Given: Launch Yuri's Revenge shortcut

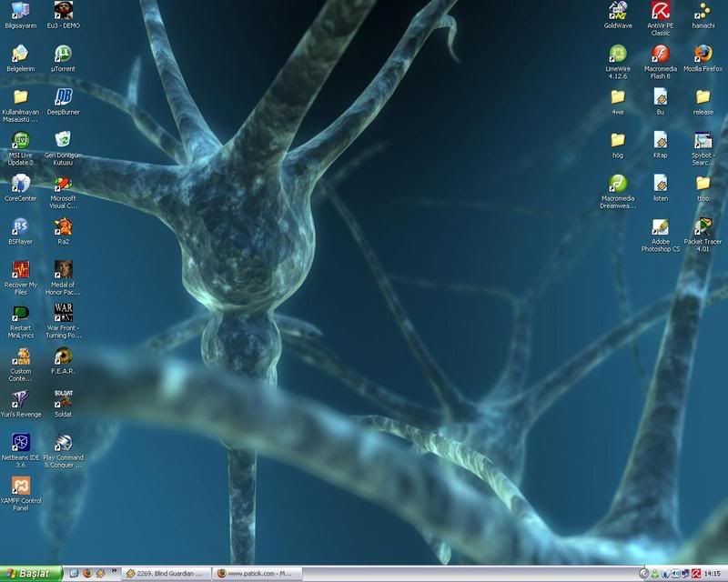Looking at the screenshot, I should pos(20,404).
